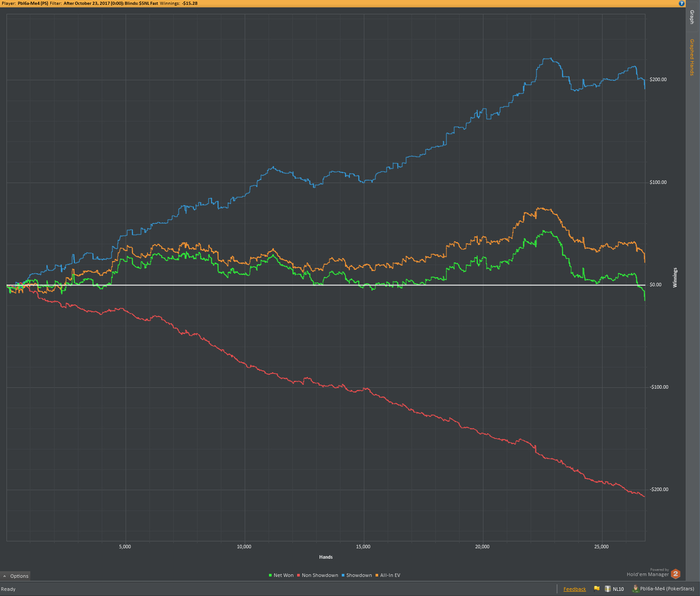
Task: Click the 15,000 hands x-axis label
Action: pyautogui.click(x=363, y=546)
